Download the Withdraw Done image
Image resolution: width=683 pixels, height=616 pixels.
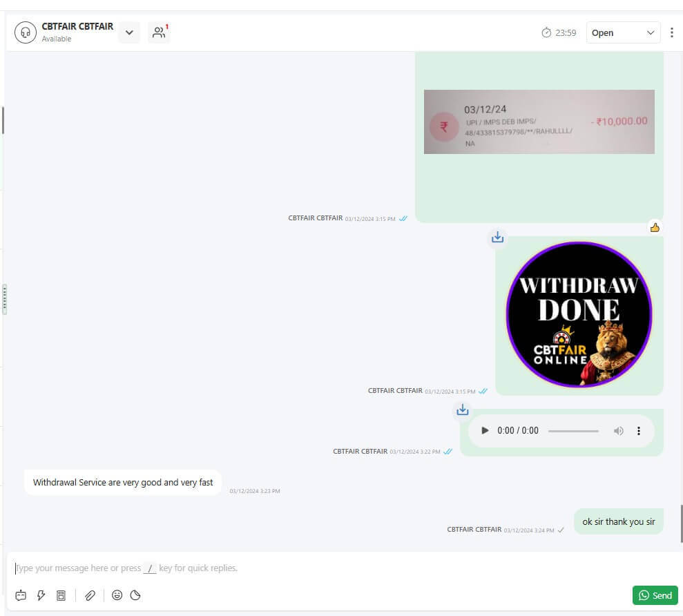tap(497, 237)
